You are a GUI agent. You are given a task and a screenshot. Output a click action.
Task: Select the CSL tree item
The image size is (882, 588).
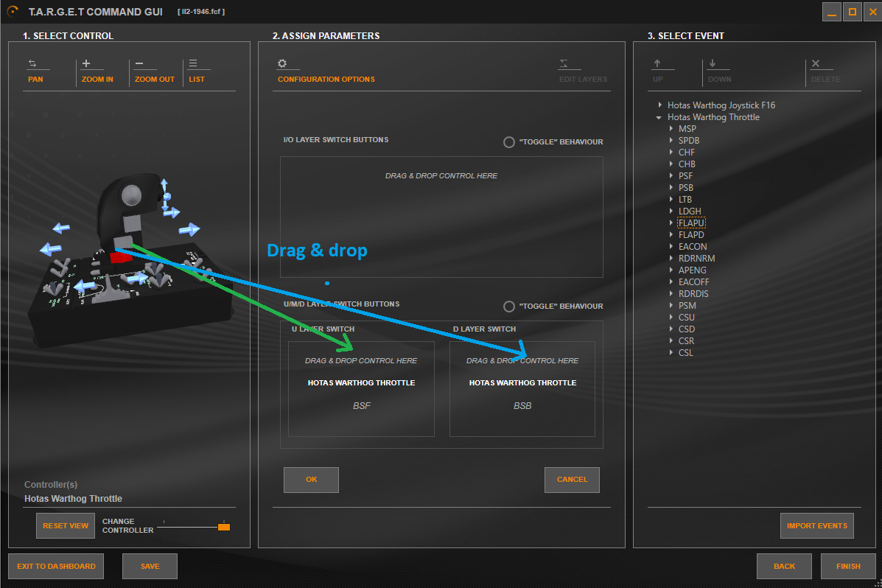point(686,353)
